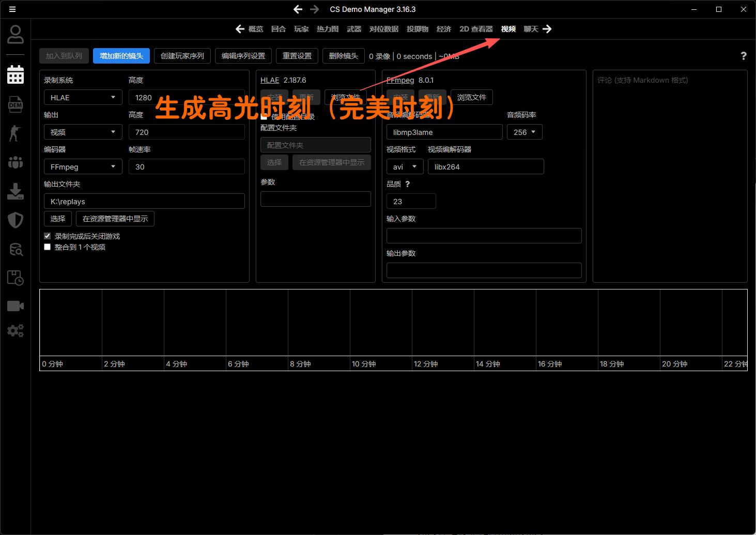Uncheck 录制完成后关闭游戏 checkbox
Image resolution: width=756 pixels, height=535 pixels.
pyautogui.click(x=48, y=236)
